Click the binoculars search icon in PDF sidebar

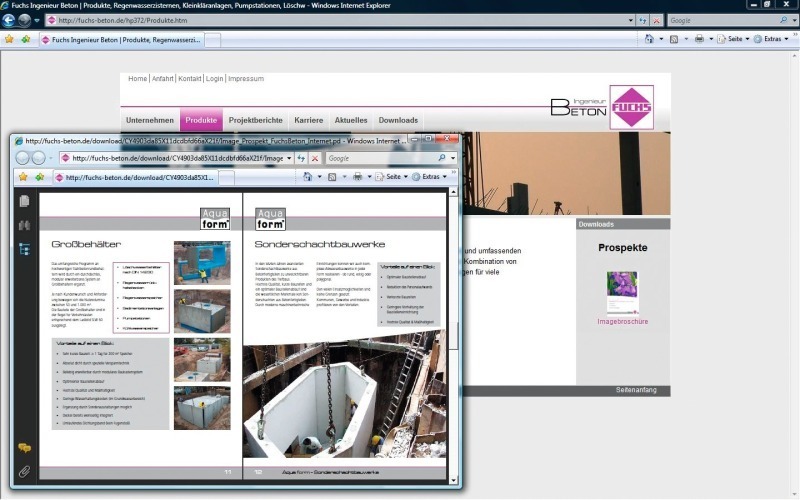pyautogui.click(x=24, y=226)
